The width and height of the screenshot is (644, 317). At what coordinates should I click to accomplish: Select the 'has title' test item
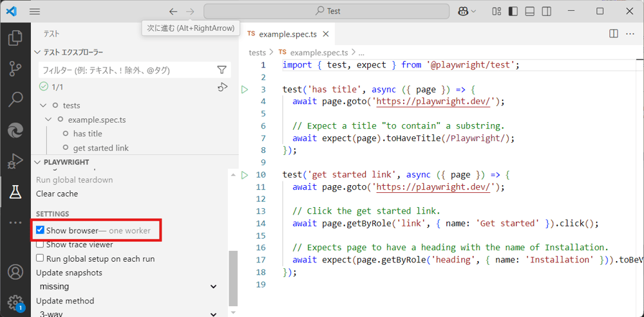(x=88, y=134)
